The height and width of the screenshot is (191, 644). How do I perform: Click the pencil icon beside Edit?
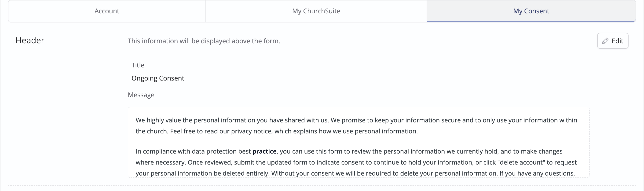(x=605, y=41)
